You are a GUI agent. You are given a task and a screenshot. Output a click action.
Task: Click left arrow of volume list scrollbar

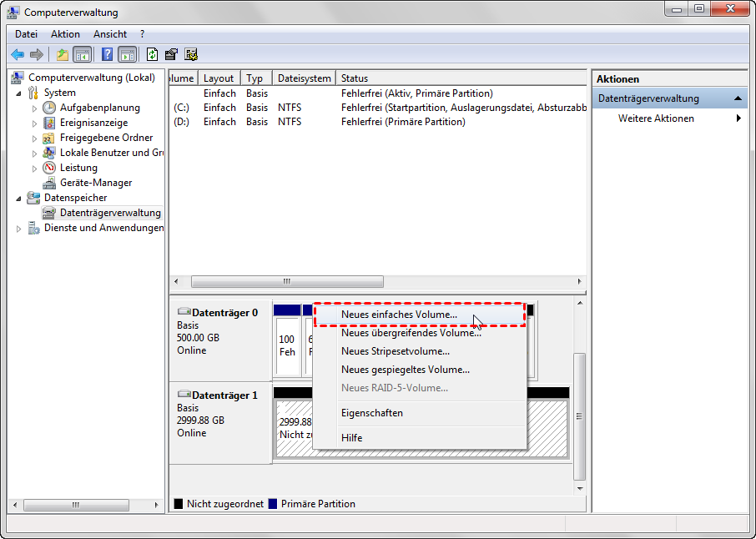[176, 281]
